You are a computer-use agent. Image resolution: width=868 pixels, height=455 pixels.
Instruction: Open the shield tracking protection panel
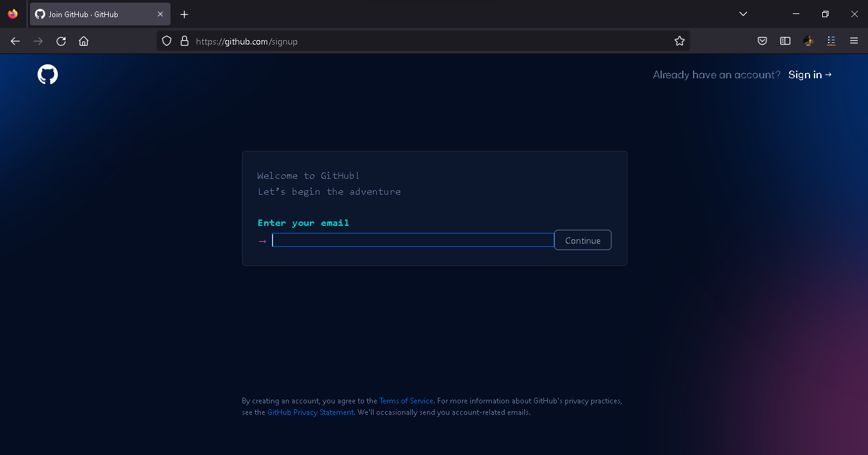pyautogui.click(x=166, y=41)
